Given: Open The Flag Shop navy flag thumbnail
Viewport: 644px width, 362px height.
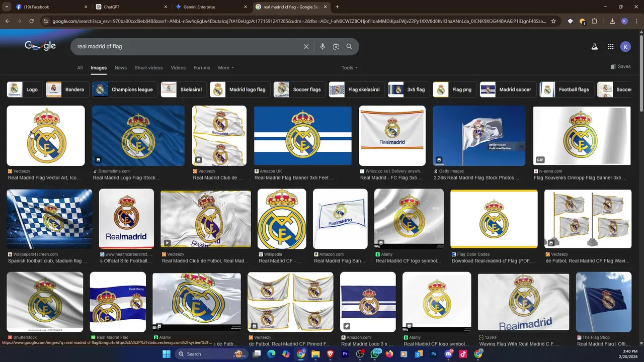Looking at the screenshot, I should pyautogui.click(x=604, y=302).
